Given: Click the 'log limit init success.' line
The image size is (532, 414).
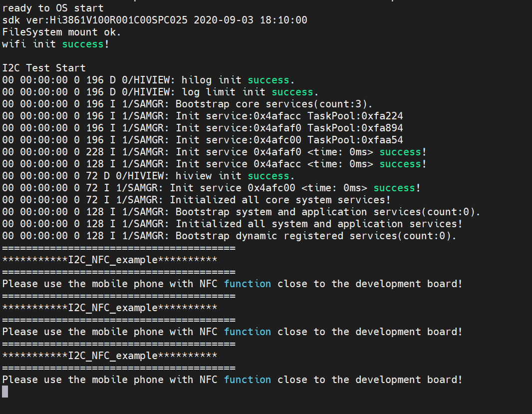Looking at the screenshot, I should tap(160, 92).
